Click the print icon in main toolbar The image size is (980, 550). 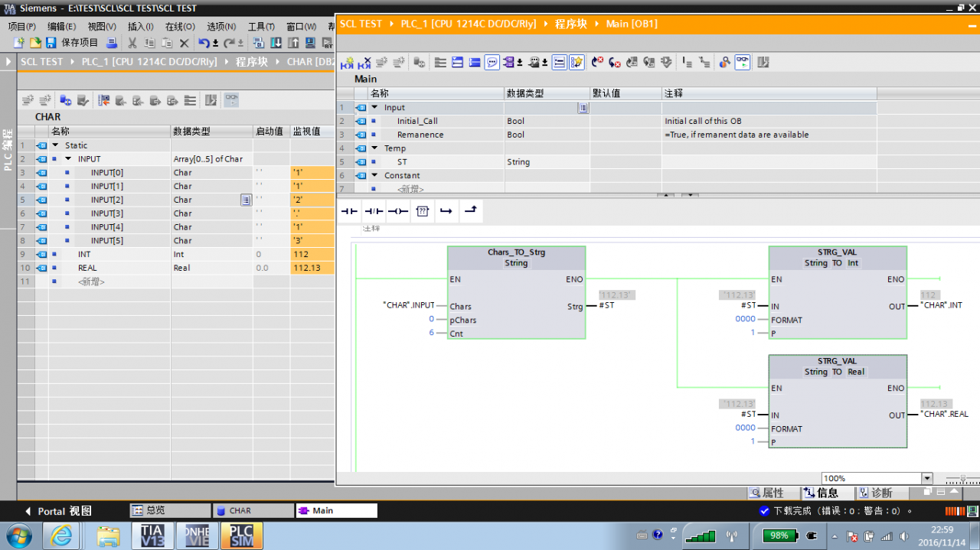pyautogui.click(x=112, y=43)
